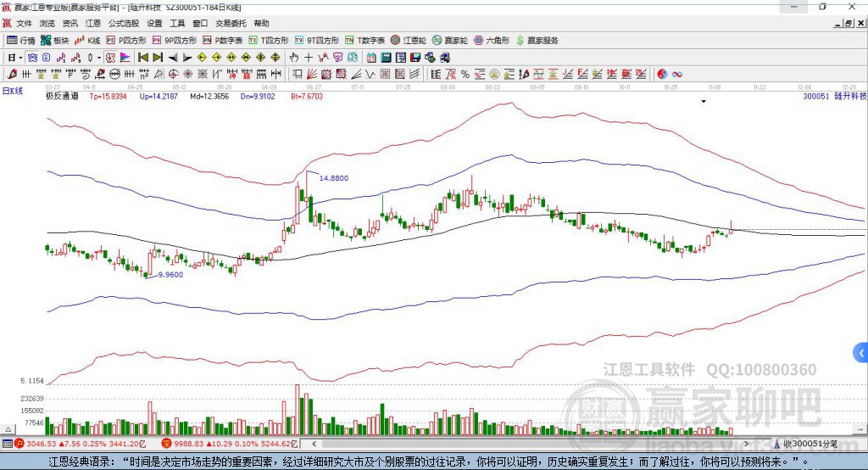This screenshot has height=470, width=868.
Task: Click the 极反通道 indicator name
Action: point(62,96)
